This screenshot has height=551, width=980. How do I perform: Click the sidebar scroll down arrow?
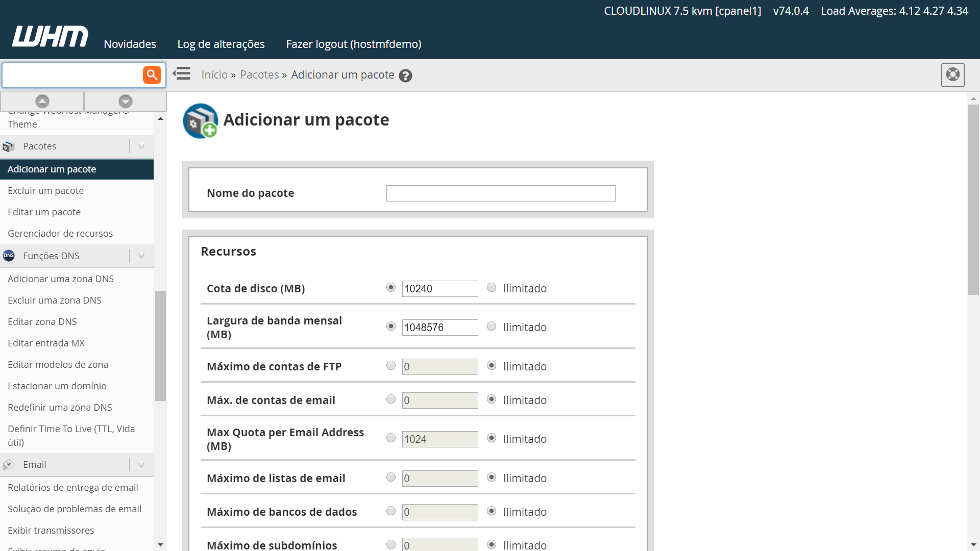pos(160,545)
